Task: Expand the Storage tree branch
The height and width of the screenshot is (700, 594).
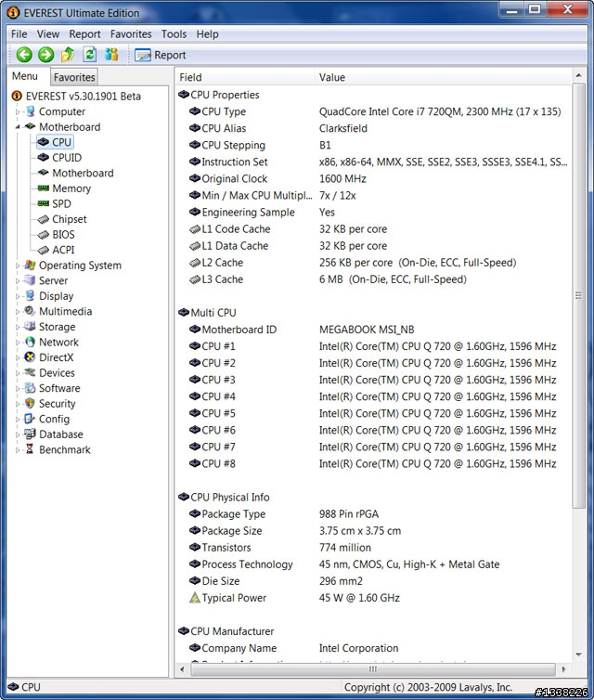Action: pyautogui.click(x=18, y=327)
